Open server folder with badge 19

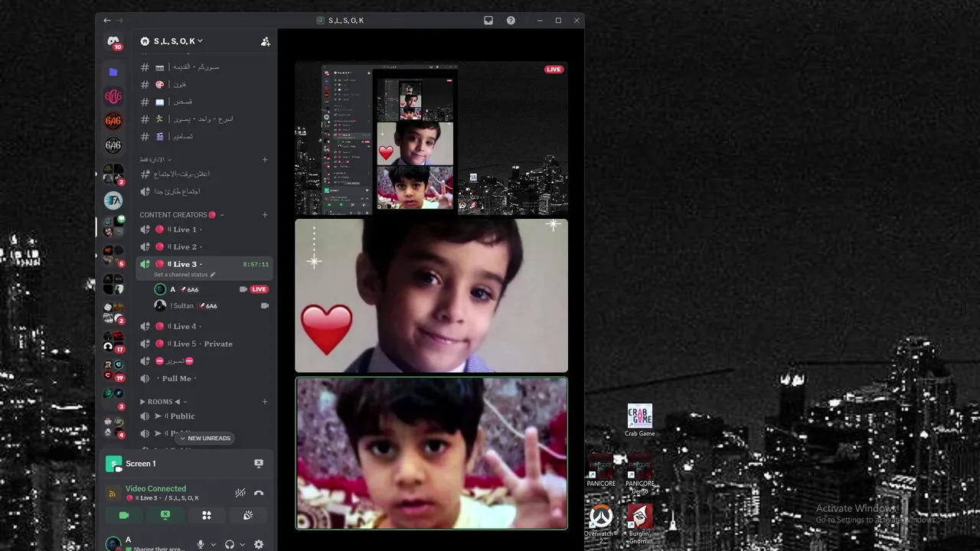(x=113, y=370)
